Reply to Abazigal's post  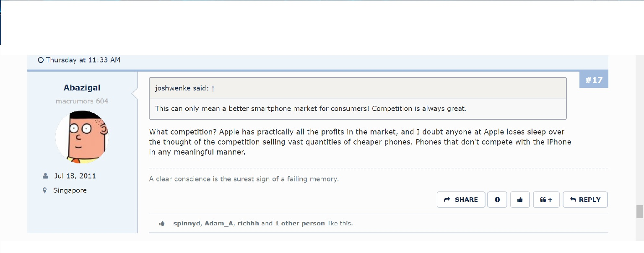[585, 200]
